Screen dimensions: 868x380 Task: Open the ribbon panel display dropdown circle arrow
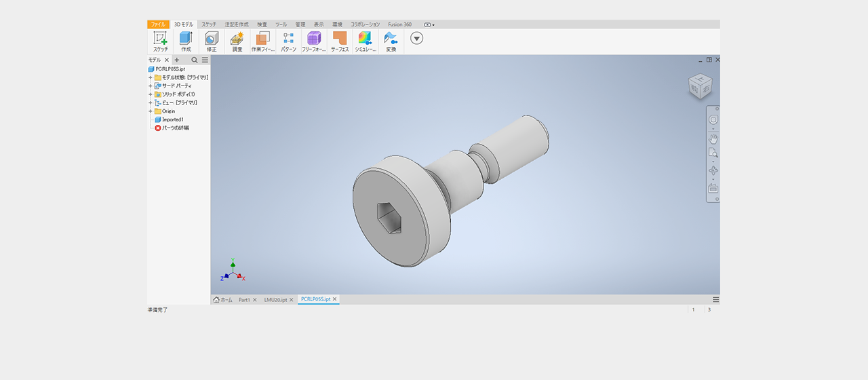pos(417,38)
